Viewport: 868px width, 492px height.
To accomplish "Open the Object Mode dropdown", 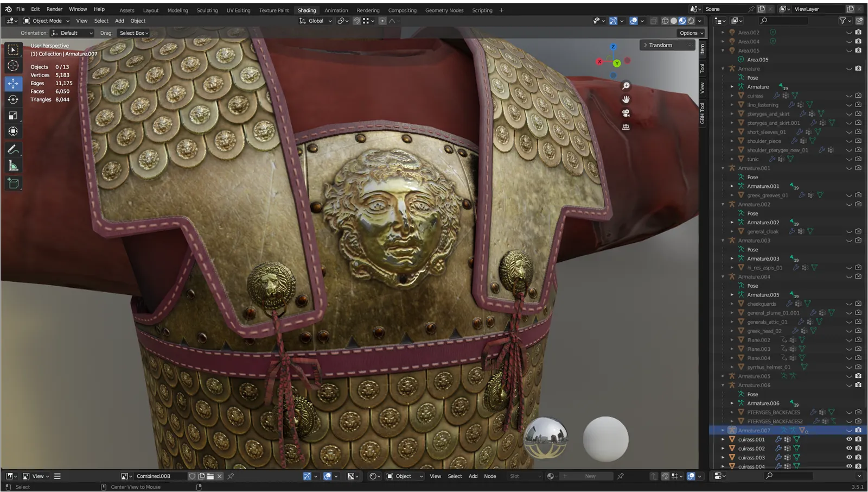I will tap(47, 21).
